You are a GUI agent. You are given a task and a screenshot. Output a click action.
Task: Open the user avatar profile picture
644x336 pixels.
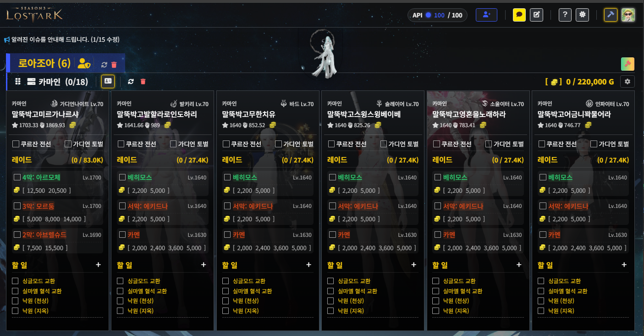click(x=628, y=15)
